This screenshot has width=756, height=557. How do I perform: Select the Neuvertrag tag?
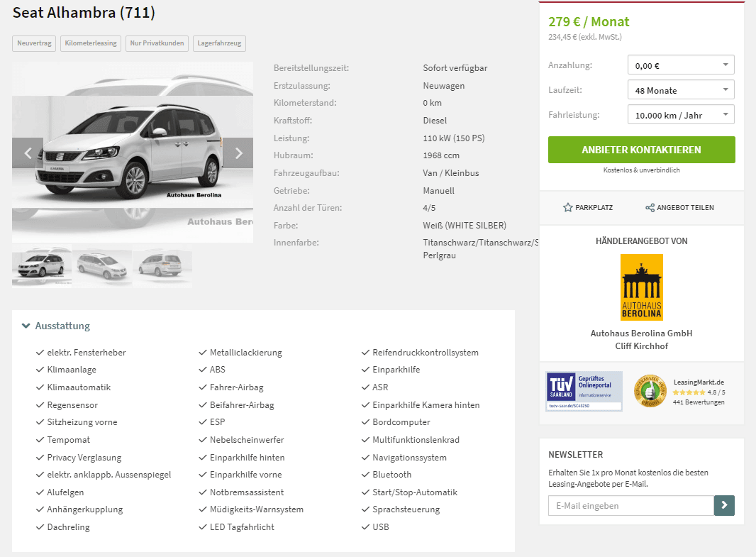[x=34, y=43]
